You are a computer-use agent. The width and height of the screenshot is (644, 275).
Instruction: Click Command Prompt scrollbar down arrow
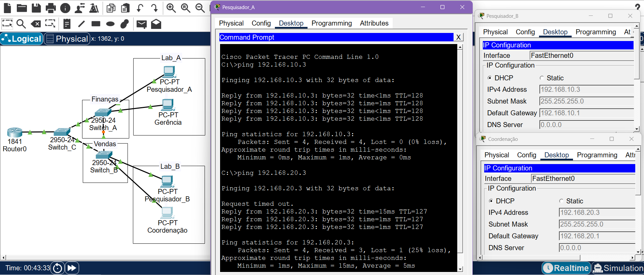460,269
